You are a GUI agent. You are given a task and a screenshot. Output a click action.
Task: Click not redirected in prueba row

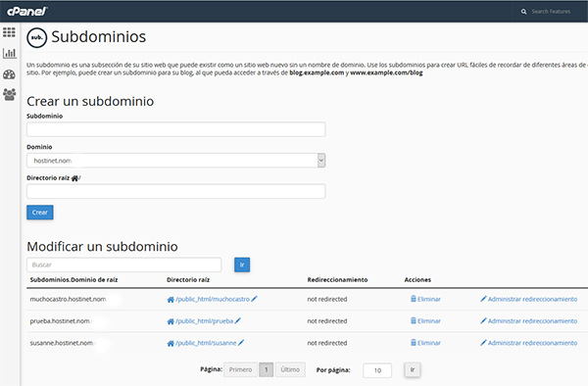point(327,321)
